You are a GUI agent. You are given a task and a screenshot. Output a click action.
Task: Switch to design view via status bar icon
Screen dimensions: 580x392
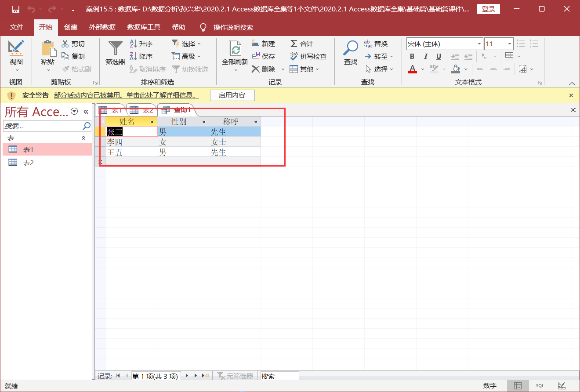coord(561,386)
